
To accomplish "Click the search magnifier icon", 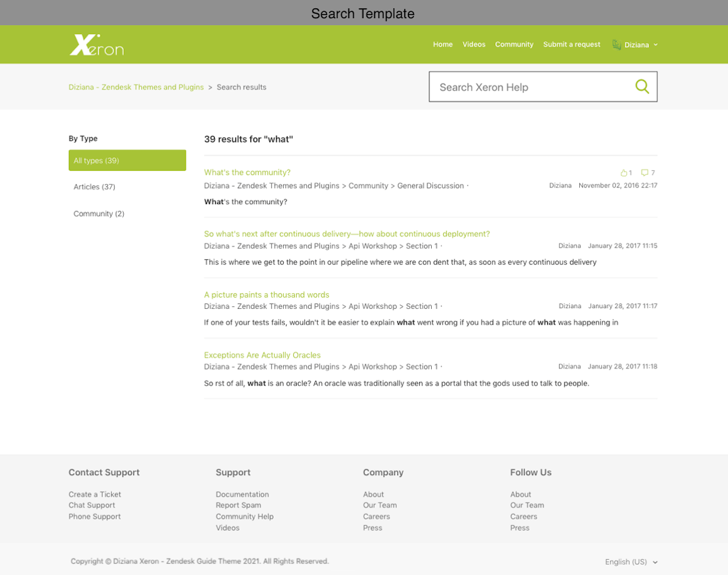I will [641, 87].
